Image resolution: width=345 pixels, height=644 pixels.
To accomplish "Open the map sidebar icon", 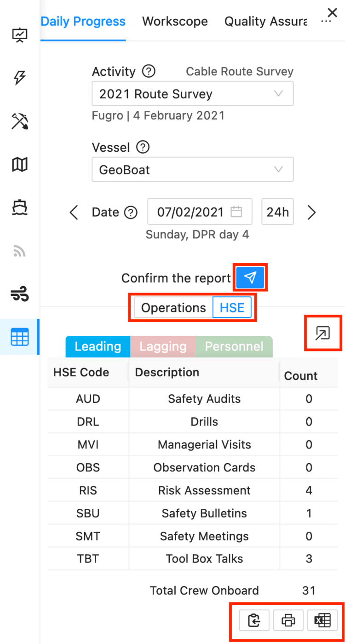I will pos(20,164).
